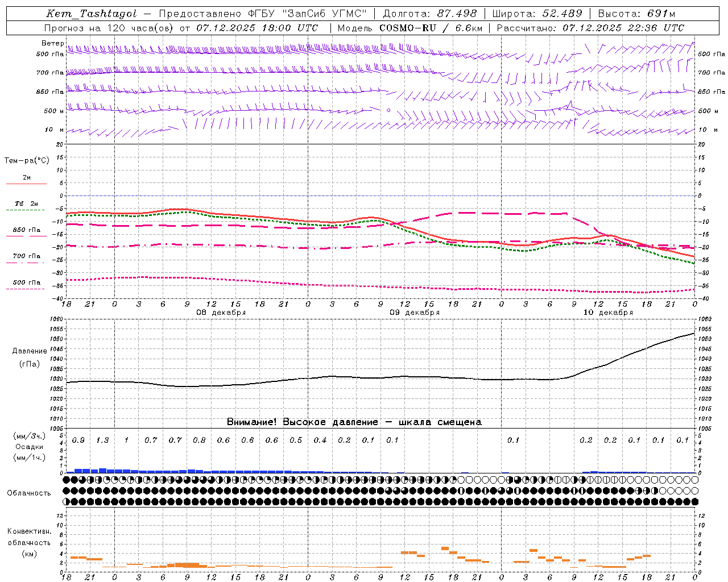Click the computed time Рассчитано: 07.12.2025 22:36 UTC
This screenshot has height=582, width=728.
click(590, 28)
